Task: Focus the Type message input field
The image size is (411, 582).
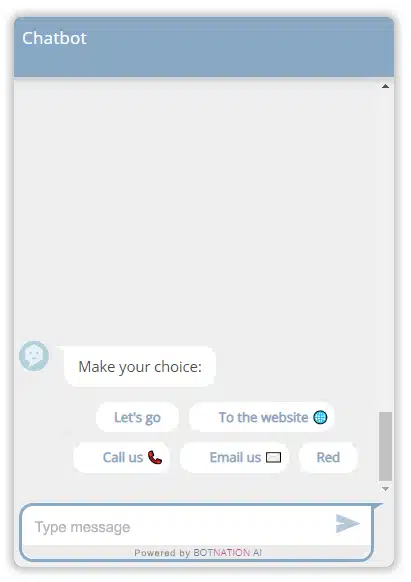Action: tap(178, 527)
